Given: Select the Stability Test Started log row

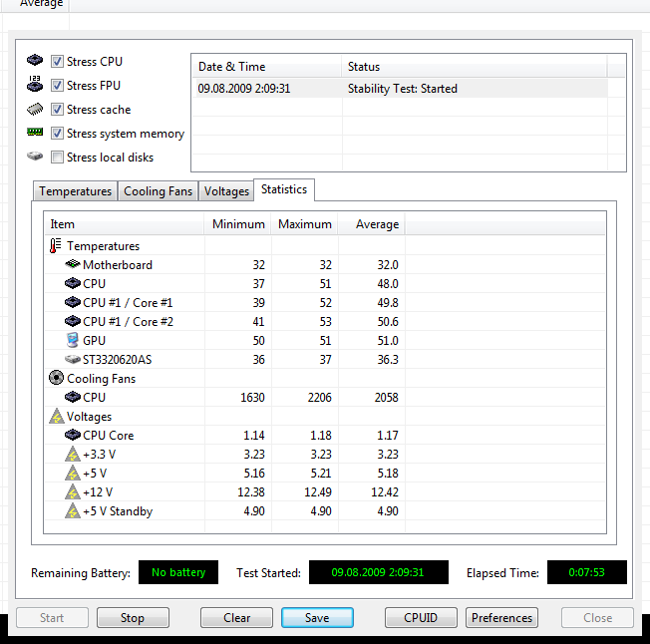Looking at the screenshot, I should (x=399, y=89).
